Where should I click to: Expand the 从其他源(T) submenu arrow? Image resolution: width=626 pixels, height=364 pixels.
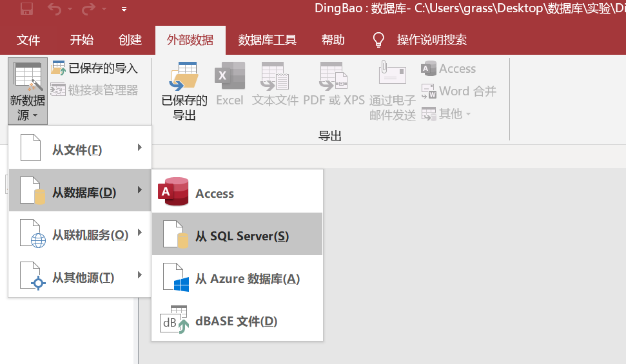[140, 275]
